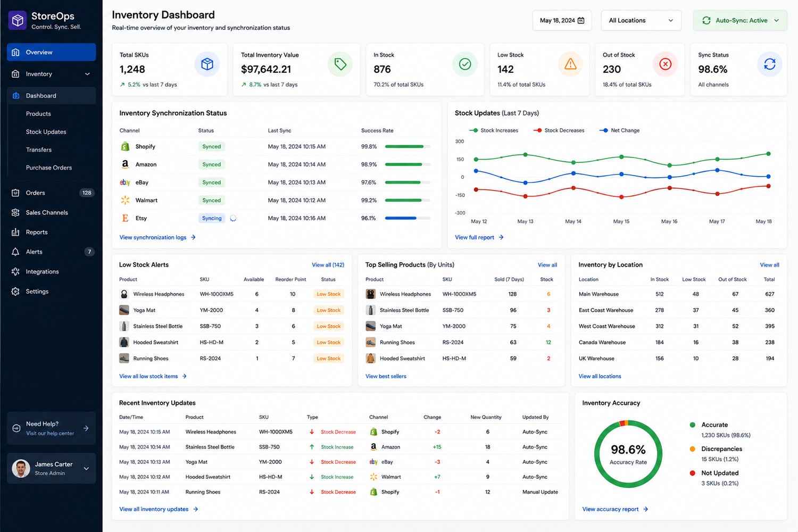Click the Accurate green legend dot
The image size is (798, 532).
692,425
